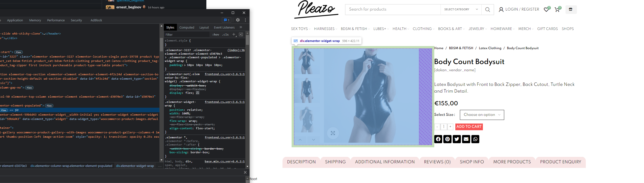This screenshot has width=644, height=183.
Task: Open the shopping cart icon
Action: [558, 10]
